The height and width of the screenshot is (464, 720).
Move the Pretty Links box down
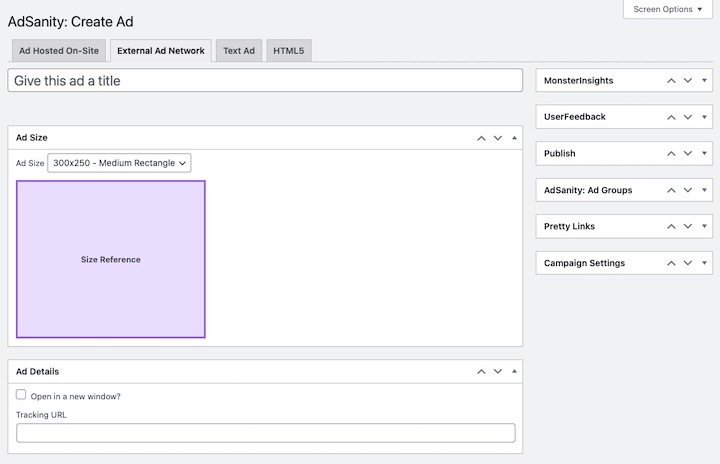(x=688, y=226)
